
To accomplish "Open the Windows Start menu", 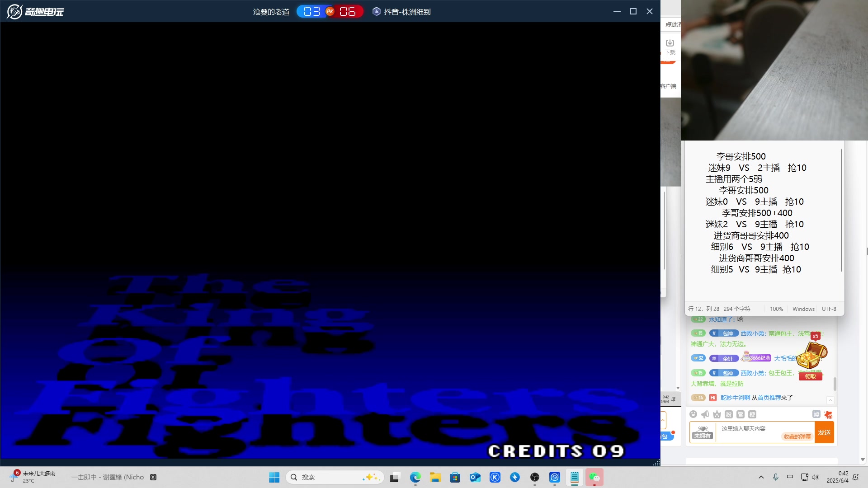I will tap(274, 477).
